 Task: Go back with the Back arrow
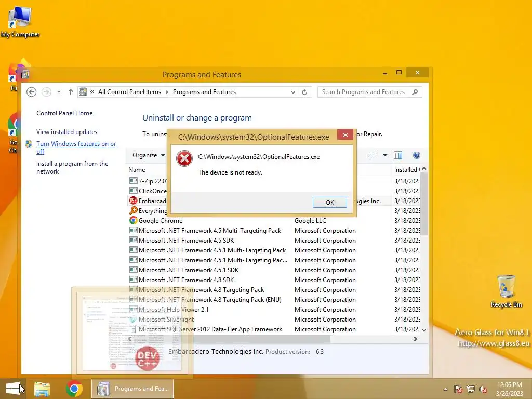(x=32, y=92)
